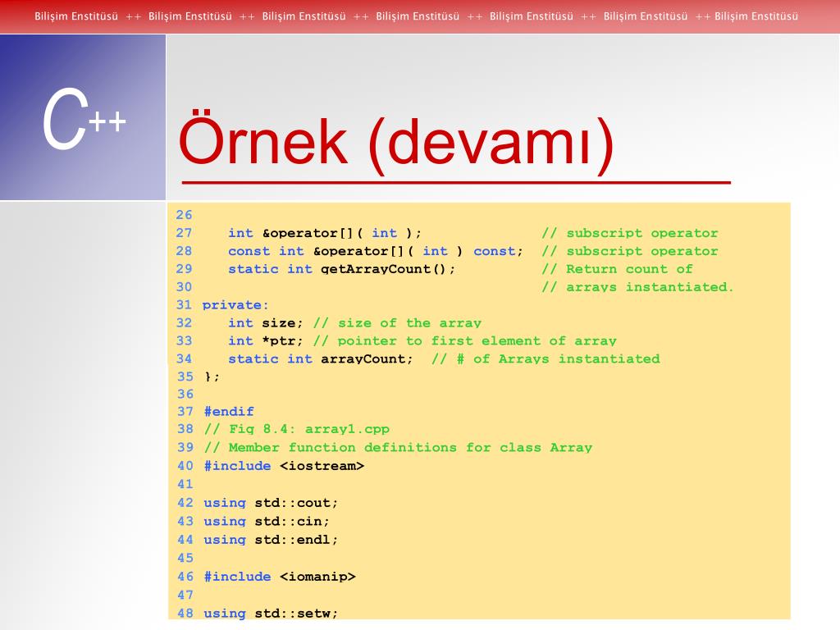This screenshot has width=840, height=630.
Task: Click the slide title "Örnek (devamı)"
Action: (396, 141)
